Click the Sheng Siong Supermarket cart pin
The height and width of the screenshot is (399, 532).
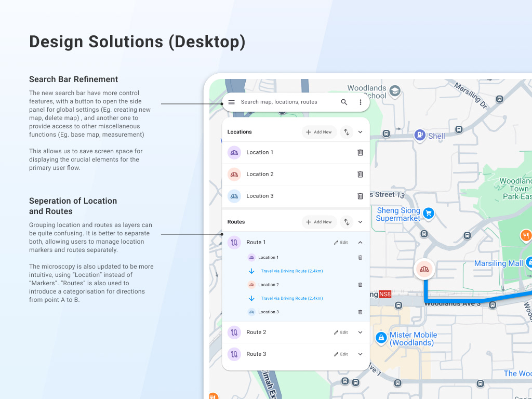pos(429,214)
